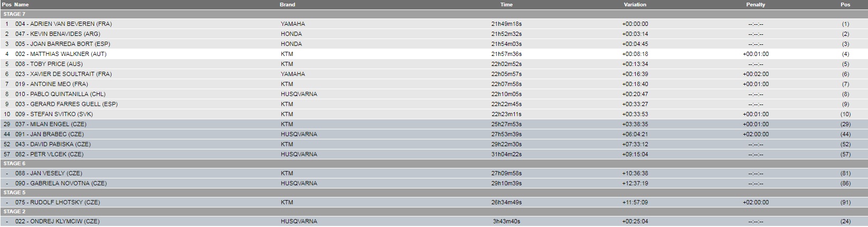868x227 pixels.
Task: Select Stefan Svitko's time 22h23m11s
Action: 506,115
